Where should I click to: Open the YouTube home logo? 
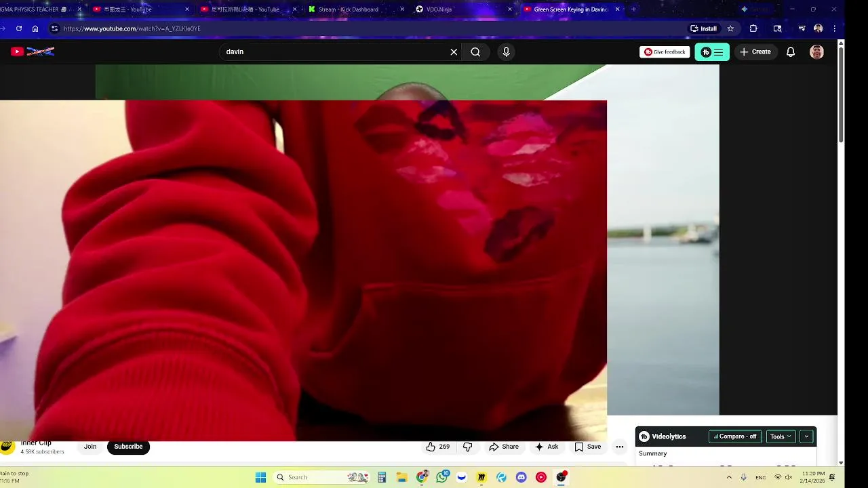(33, 52)
